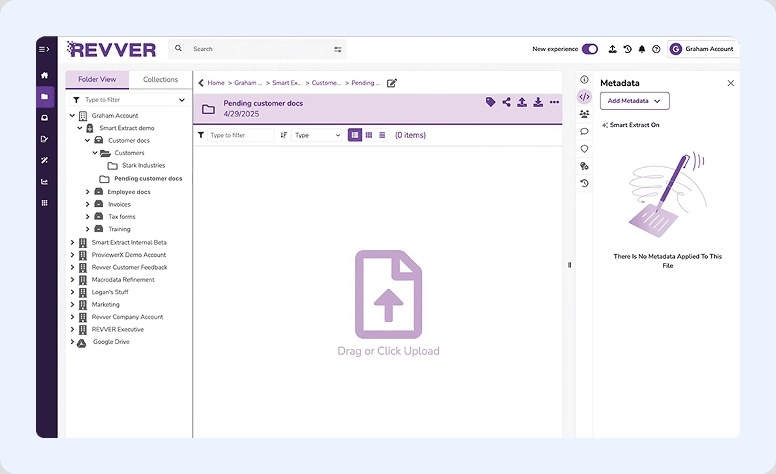This screenshot has width=776, height=474.
Task: Open the notifications bell in top bar
Action: [x=641, y=49]
